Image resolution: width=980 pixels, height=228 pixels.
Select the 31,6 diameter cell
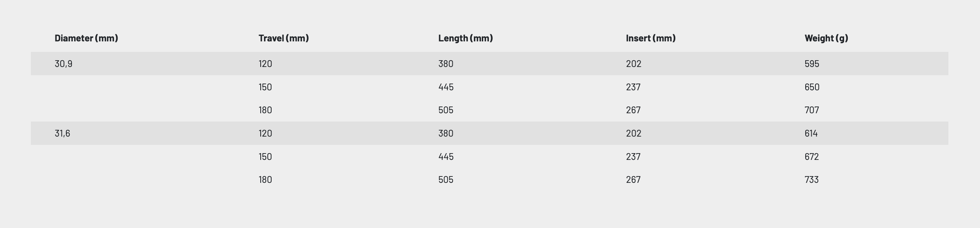(63, 134)
